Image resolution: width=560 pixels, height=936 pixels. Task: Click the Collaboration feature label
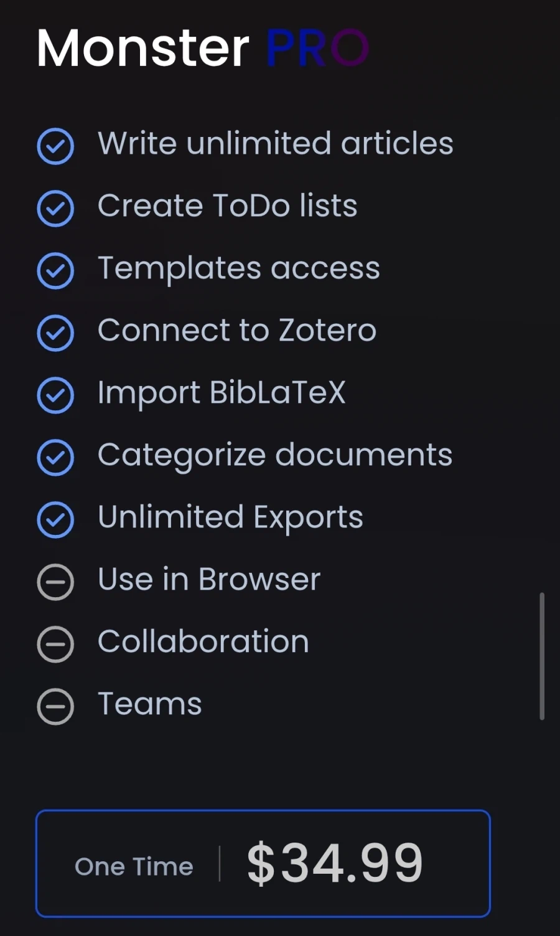[x=203, y=641]
